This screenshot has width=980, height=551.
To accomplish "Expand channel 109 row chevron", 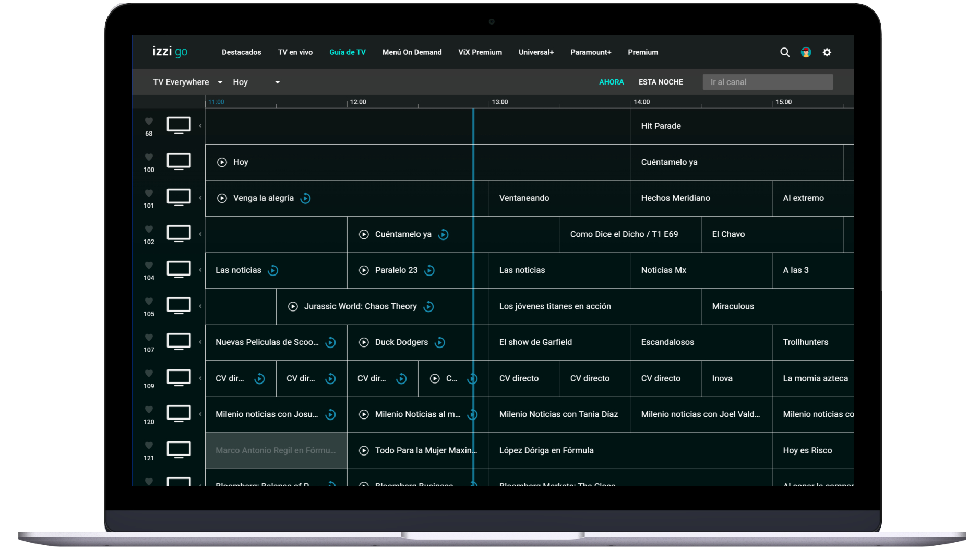I will click(200, 378).
